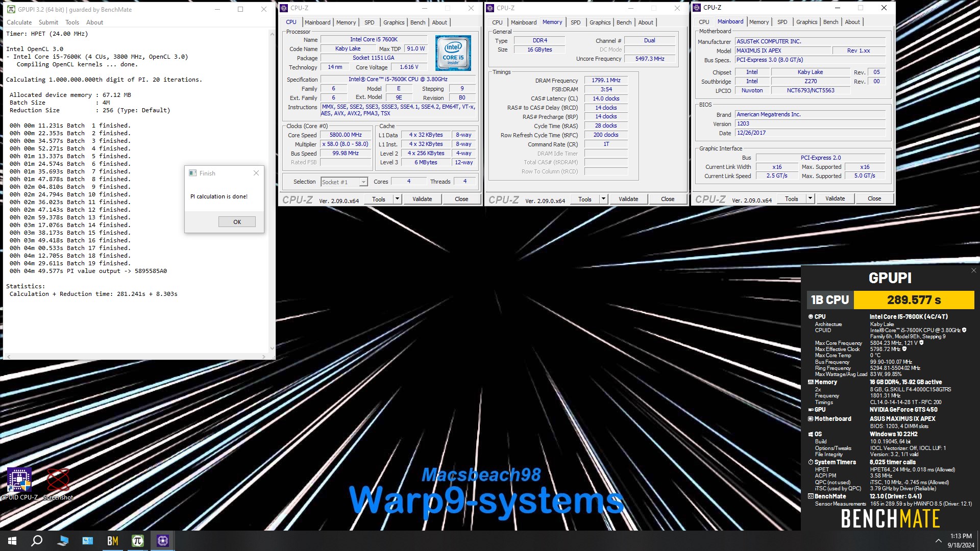Image resolution: width=980 pixels, height=551 pixels.
Task: Switch to Mainboard tab in first CPU-Z window
Action: tap(317, 22)
